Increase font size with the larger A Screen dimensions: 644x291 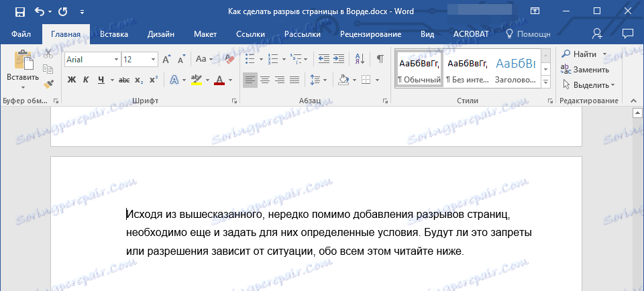(x=167, y=60)
